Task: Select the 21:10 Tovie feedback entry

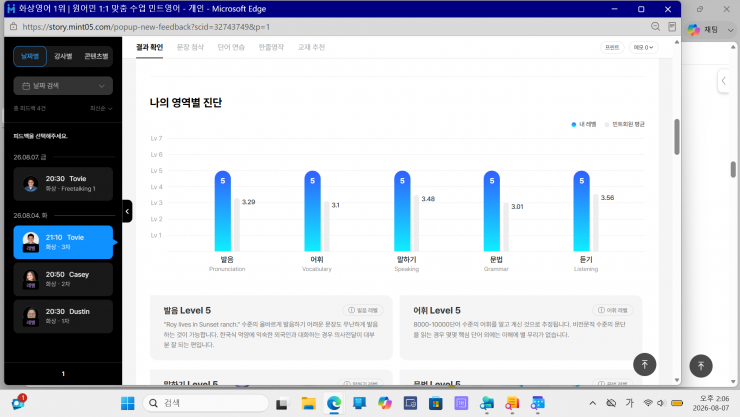Action: (63, 242)
